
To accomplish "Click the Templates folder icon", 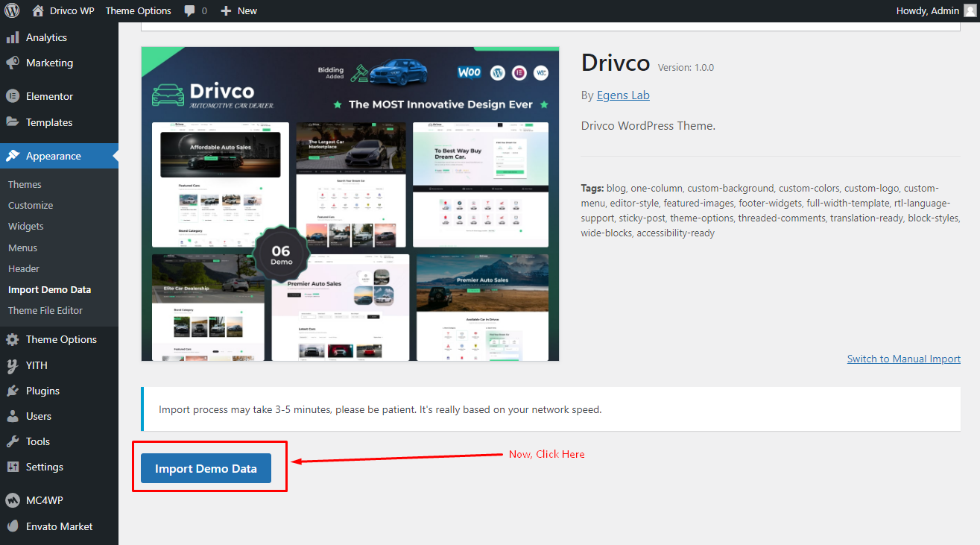I will point(12,122).
